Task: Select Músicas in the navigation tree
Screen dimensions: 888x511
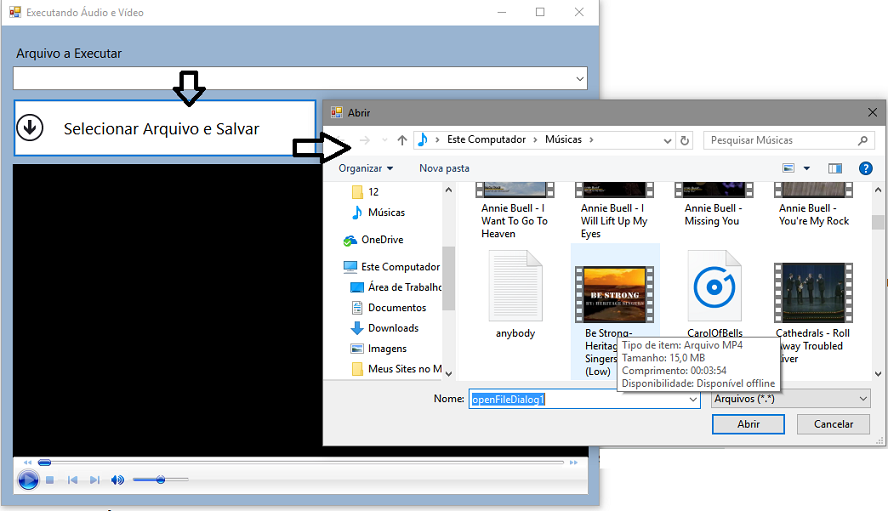Action: pyautogui.click(x=378, y=212)
